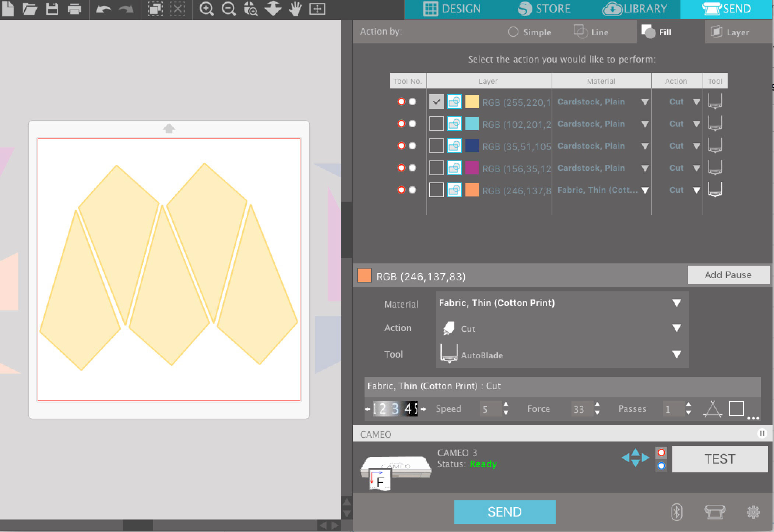Screen dimensions: 774x532
Task: Switch action mode to Line
Action: 591,32
